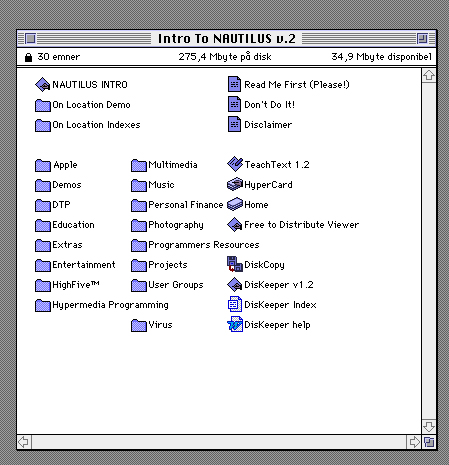Click the window zoom box in title bar
This screenshot has width=449, height=465.
point(422,39)
